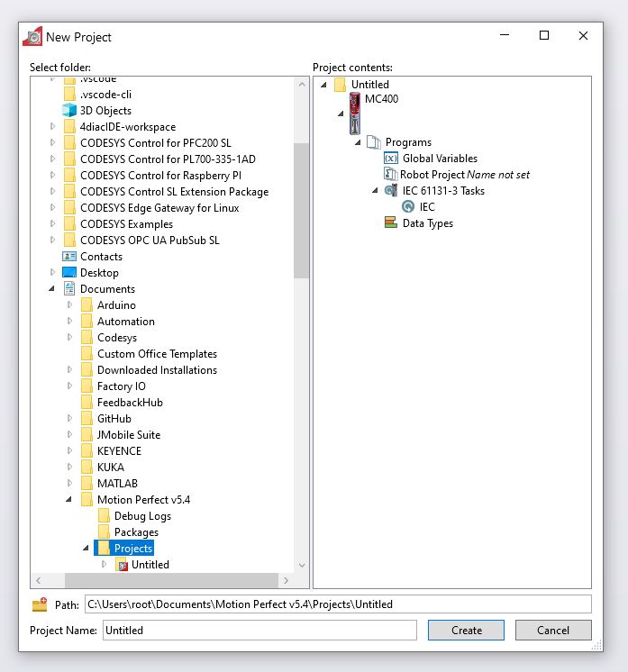The image size is (628, 672).
Task: Expand the KUKA folder node
Action: (x=69, y=467)
